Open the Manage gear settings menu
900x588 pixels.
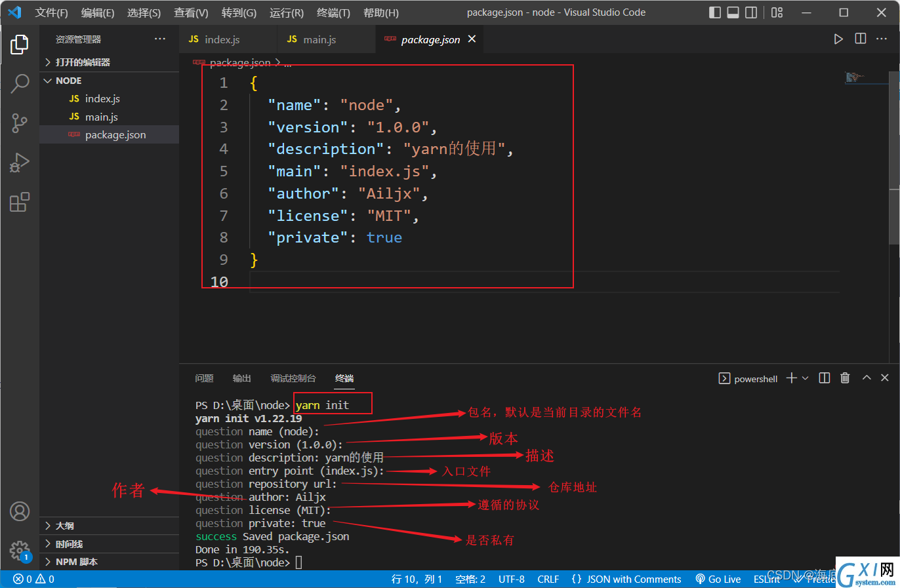[x=20, y=551]
